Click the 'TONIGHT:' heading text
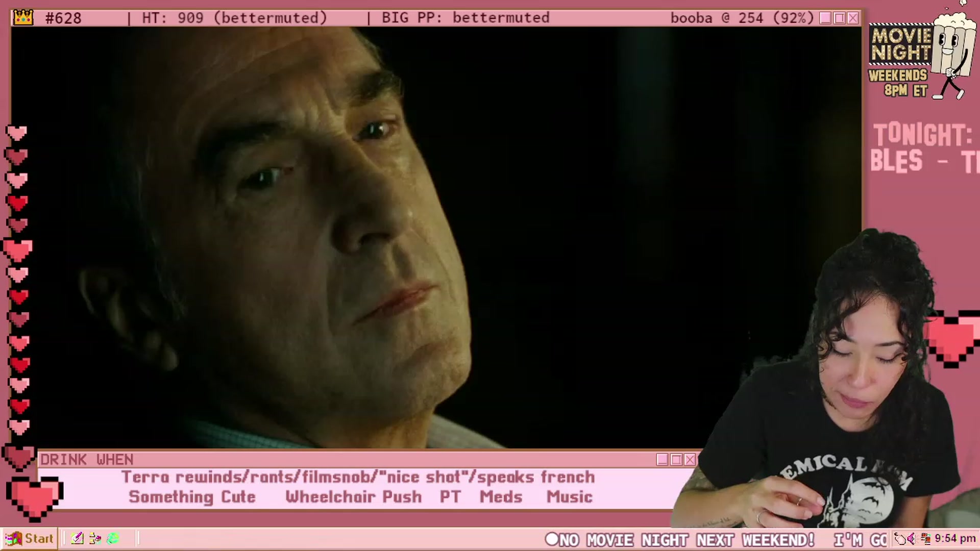This screenshot has width=980, height=551. tap(923, 135)
